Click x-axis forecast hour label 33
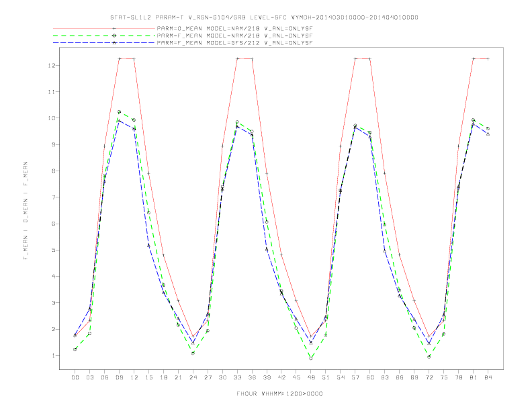Screen dimensions: 532x411 [237, 377]
